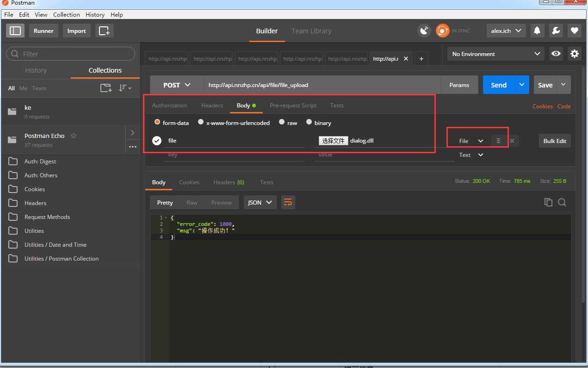The image size is (588, 368).
Task: Open Text type dropdown for new row
Action: pos(471,155)
